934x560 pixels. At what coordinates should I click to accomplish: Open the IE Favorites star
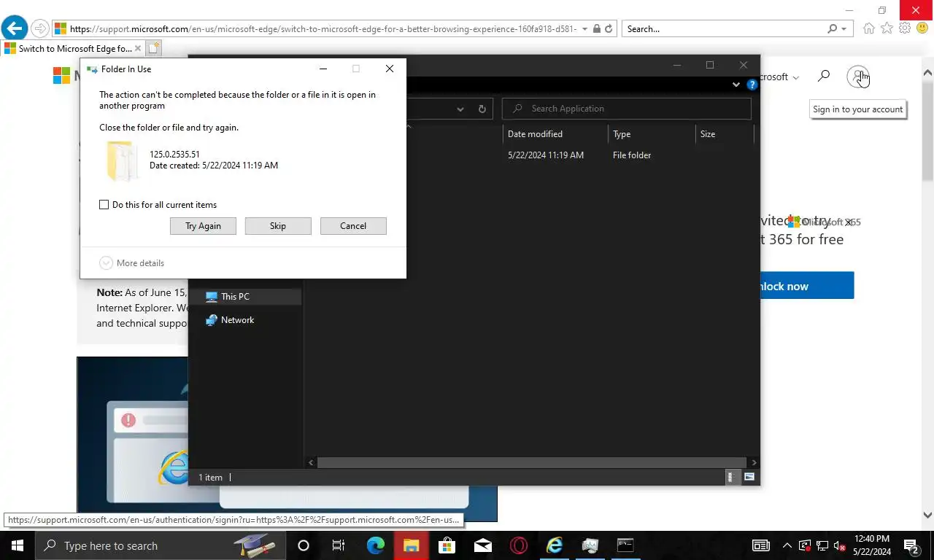887,28
